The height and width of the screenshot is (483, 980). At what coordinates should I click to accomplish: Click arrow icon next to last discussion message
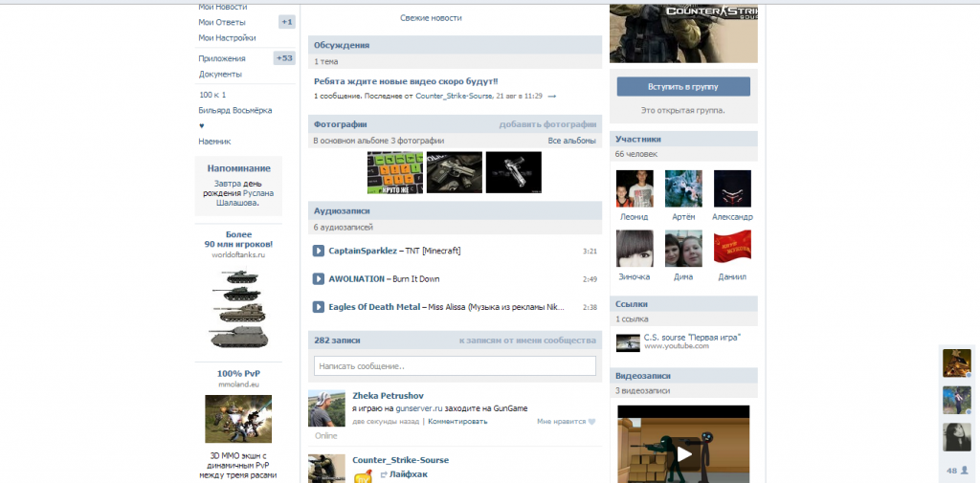click(551, 97)
